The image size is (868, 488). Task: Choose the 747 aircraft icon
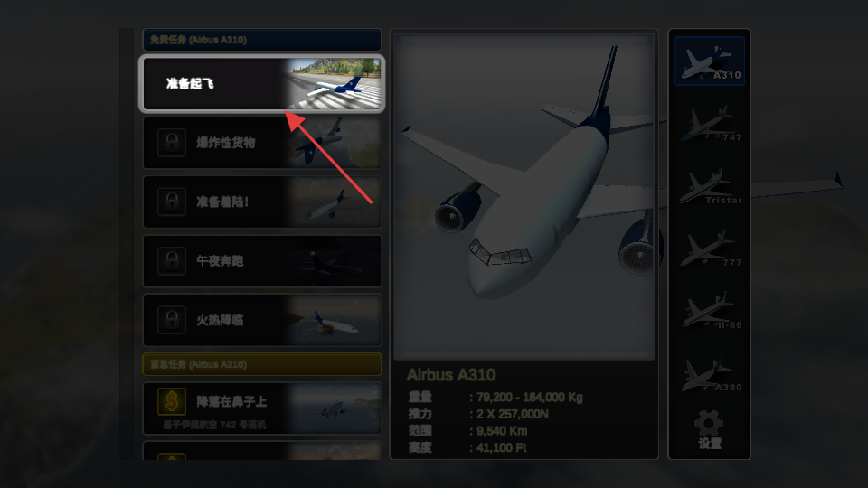pyautogui.click(x=709, y=124)
